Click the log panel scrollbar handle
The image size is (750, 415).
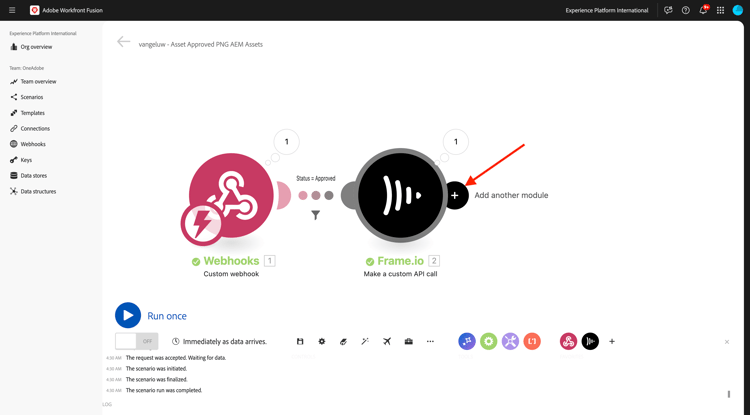(729, 394)
